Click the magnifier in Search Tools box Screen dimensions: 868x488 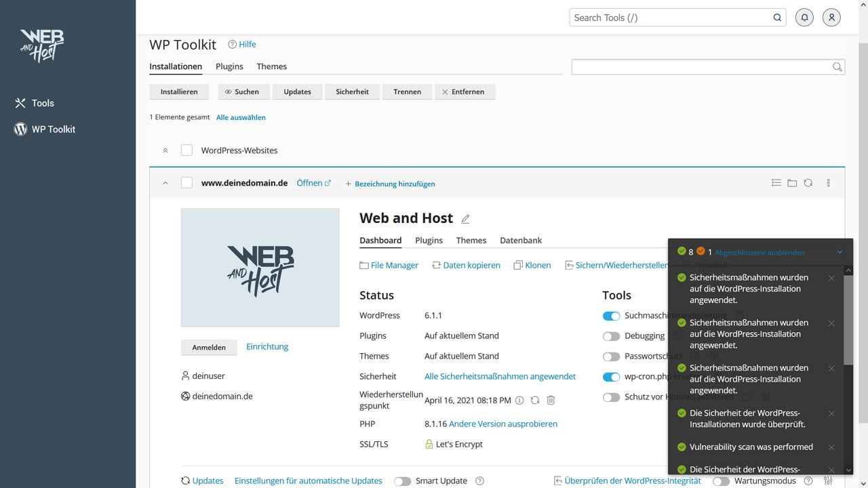pyautogui.click(x=777, y=18)
